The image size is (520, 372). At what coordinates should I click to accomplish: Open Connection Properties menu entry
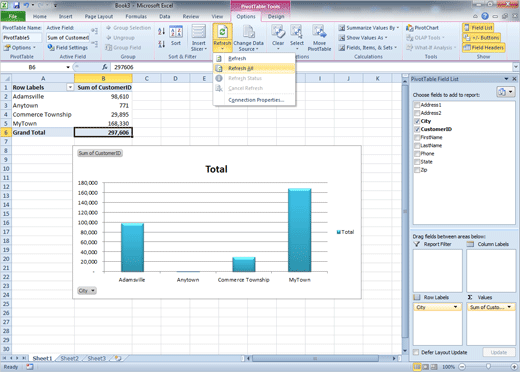point(254,100)
